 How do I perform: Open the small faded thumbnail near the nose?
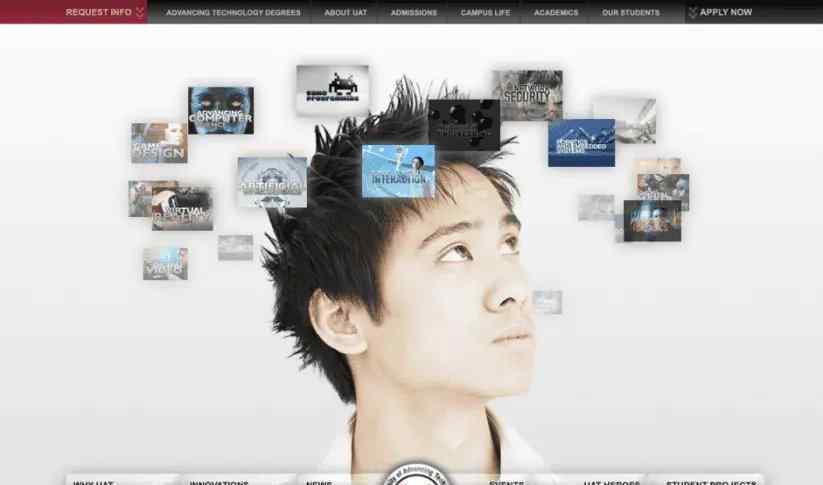click(547, 302)
